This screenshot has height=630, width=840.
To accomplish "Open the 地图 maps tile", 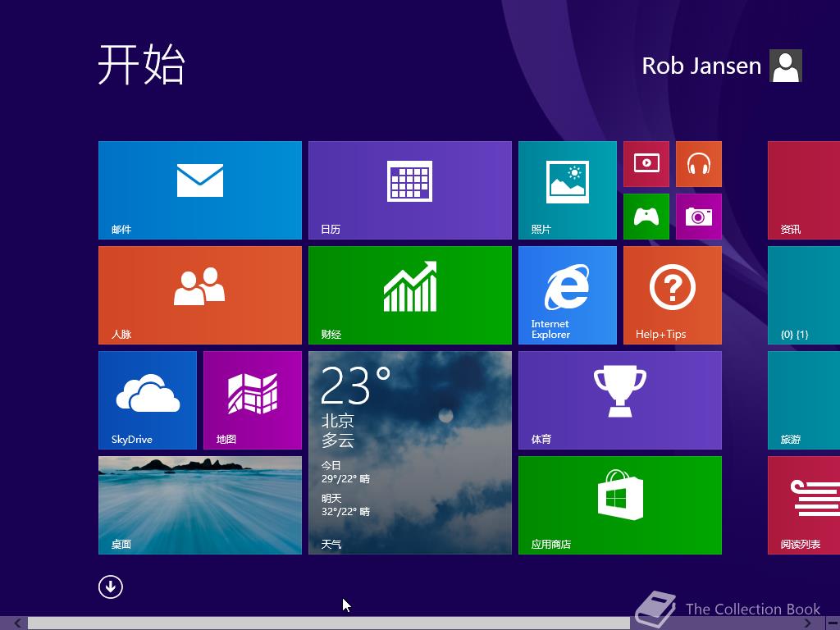I will click(x=253, y=400).
